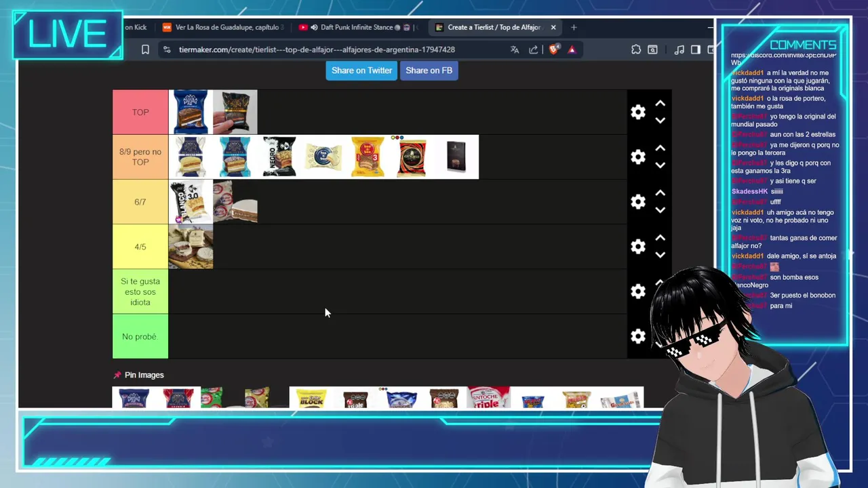Open settings gear for 4/5 tier

[x=638, y=247]
